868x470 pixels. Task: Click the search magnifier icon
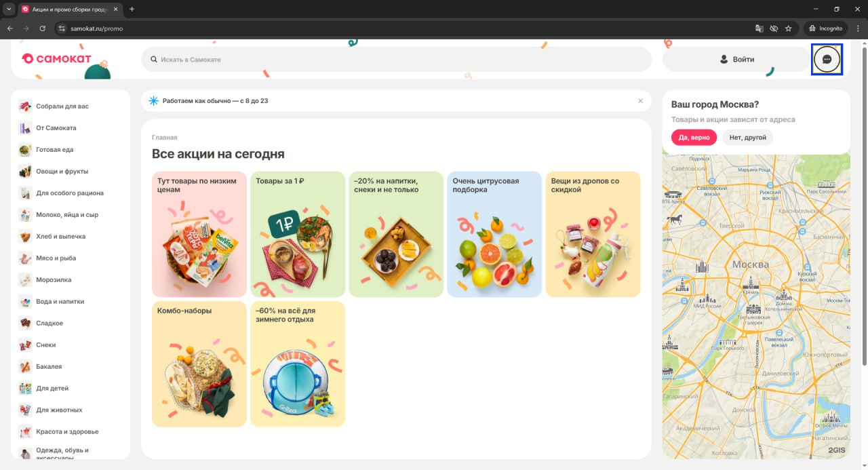(154, 60)
